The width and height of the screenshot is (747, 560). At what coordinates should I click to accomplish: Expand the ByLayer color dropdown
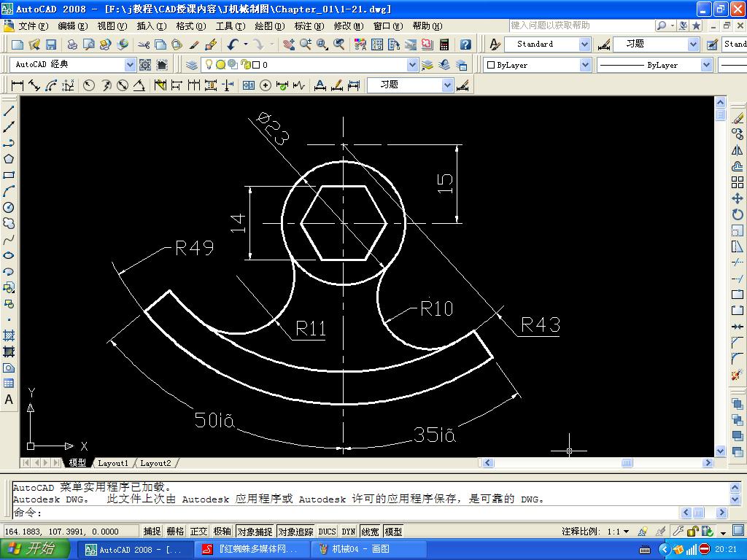click(586, 65)
